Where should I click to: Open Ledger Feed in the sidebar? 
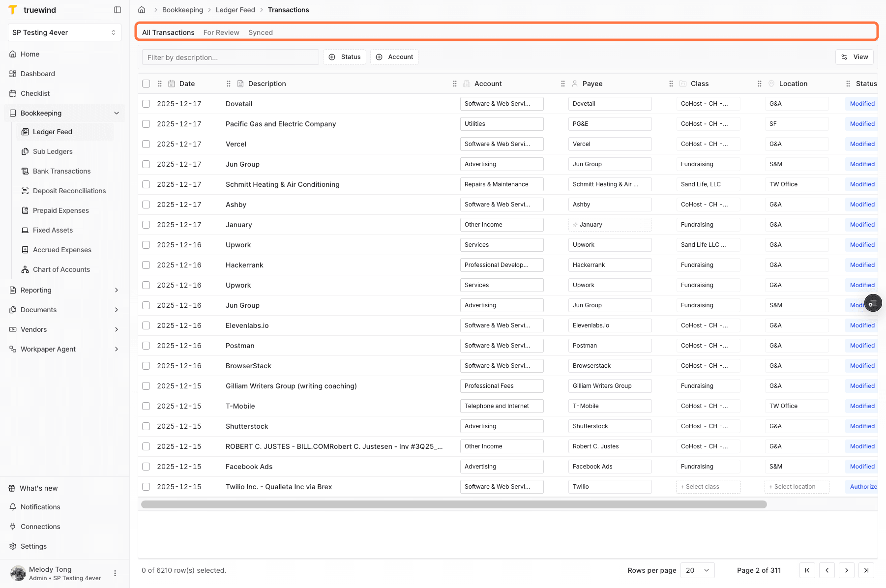coord(65,132)
